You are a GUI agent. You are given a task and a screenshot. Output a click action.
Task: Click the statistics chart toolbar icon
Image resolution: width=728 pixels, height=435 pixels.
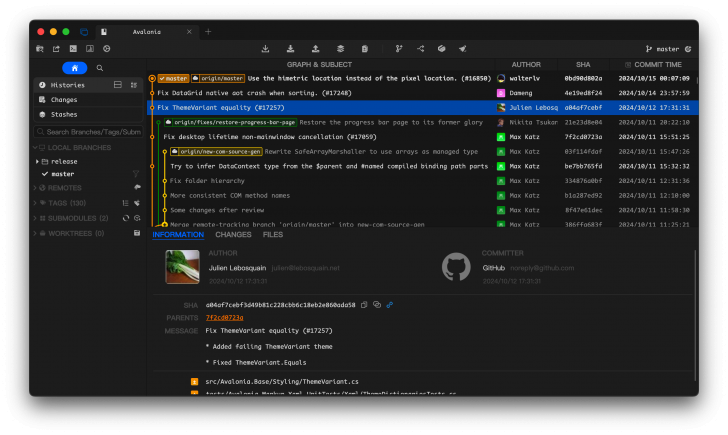90,49
